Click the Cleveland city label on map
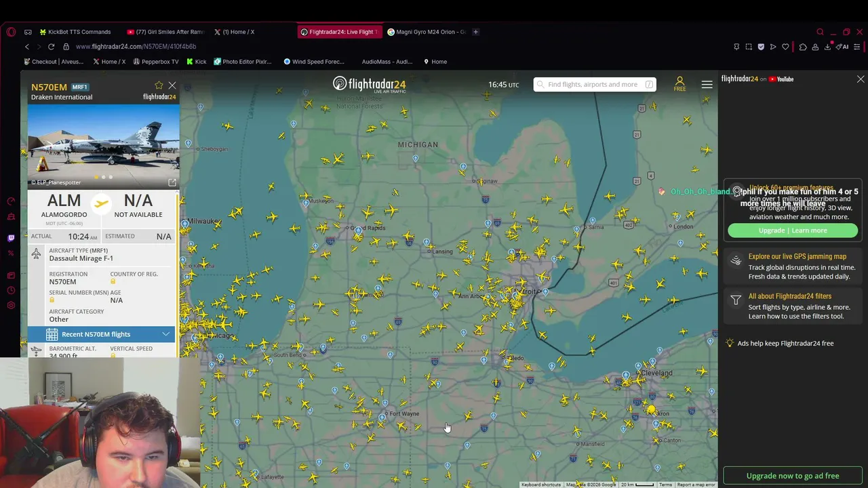Viewport: 868px width, 488px height. [655, 373]
